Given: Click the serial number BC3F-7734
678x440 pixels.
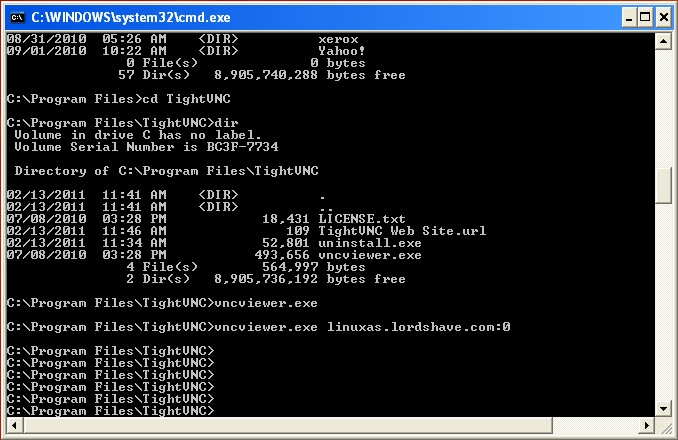Looking at the screenshot, I should coord(242,147).
